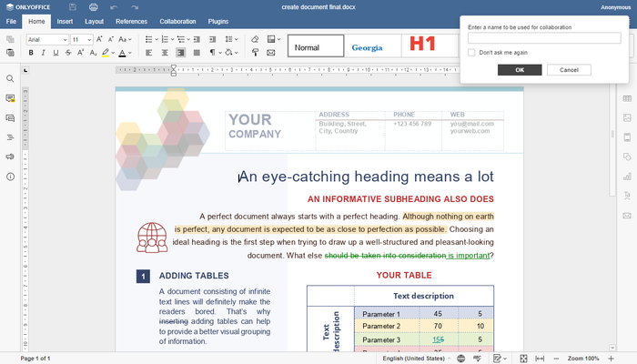Open Shape settings in right sidebar
Viewport: 637px width, 364px height.
627,157
